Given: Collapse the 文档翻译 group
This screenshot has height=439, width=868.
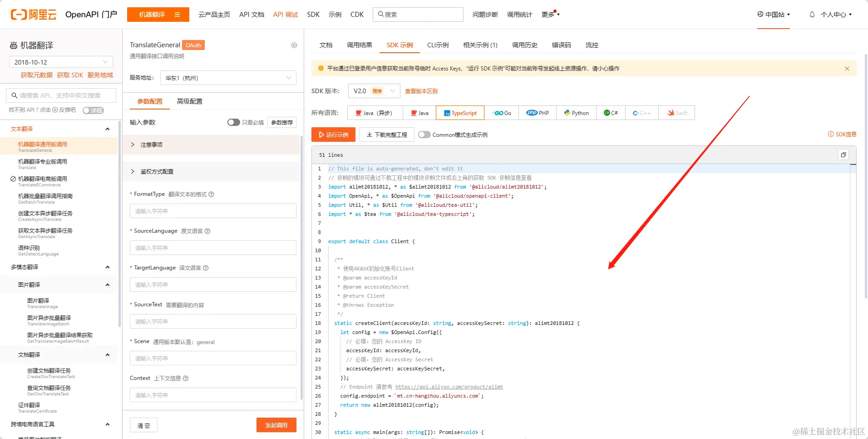Looking at the screenshot, I should coord(108,355).
